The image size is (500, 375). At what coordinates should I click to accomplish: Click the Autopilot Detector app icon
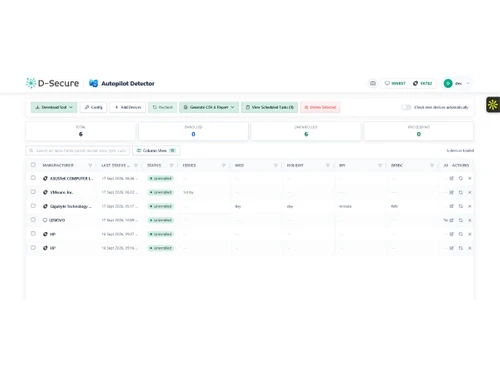pyautogui.click(x=93, y=83)
